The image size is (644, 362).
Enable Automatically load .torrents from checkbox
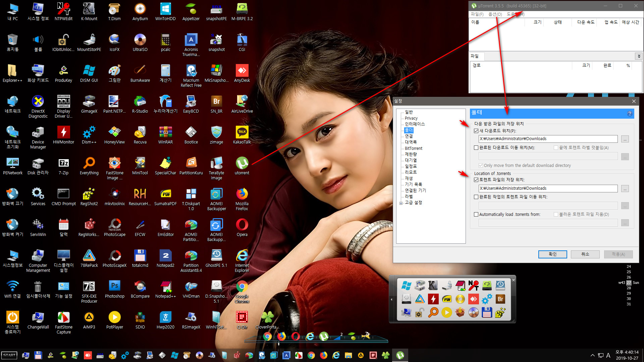476,214
